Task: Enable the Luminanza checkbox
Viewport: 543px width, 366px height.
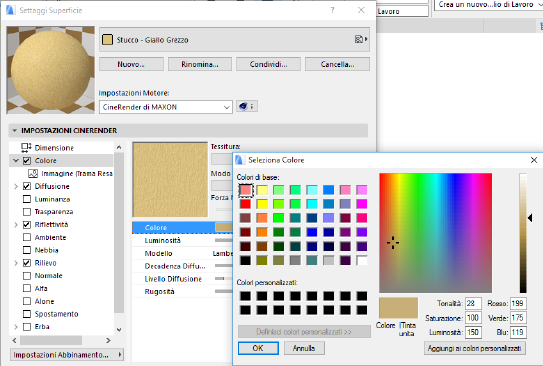Action: tap(27, 199)
